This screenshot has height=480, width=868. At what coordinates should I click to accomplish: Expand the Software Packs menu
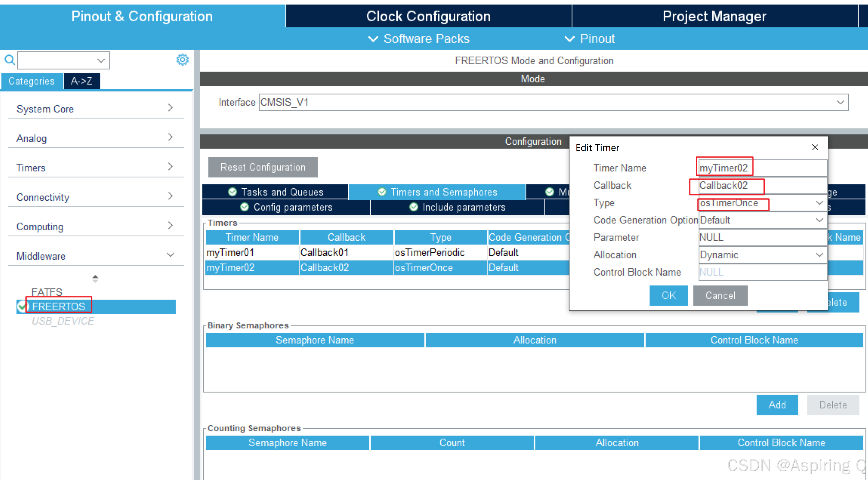[418, 39]
